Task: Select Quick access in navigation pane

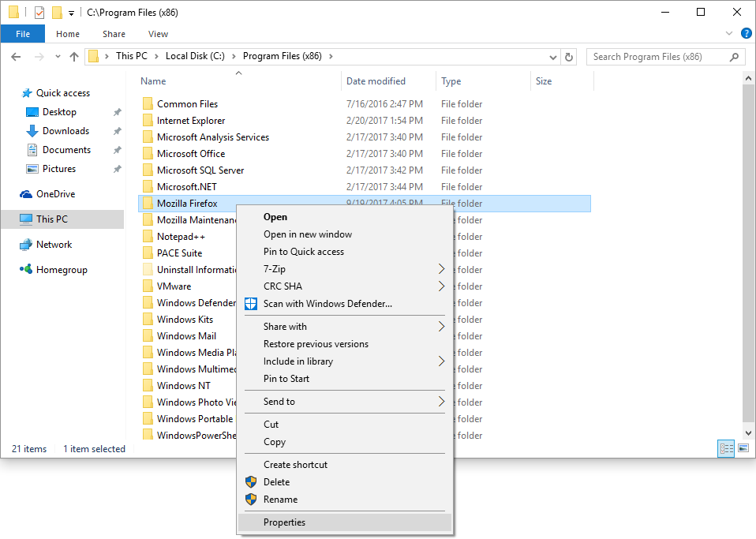Action: click(62, 93)
